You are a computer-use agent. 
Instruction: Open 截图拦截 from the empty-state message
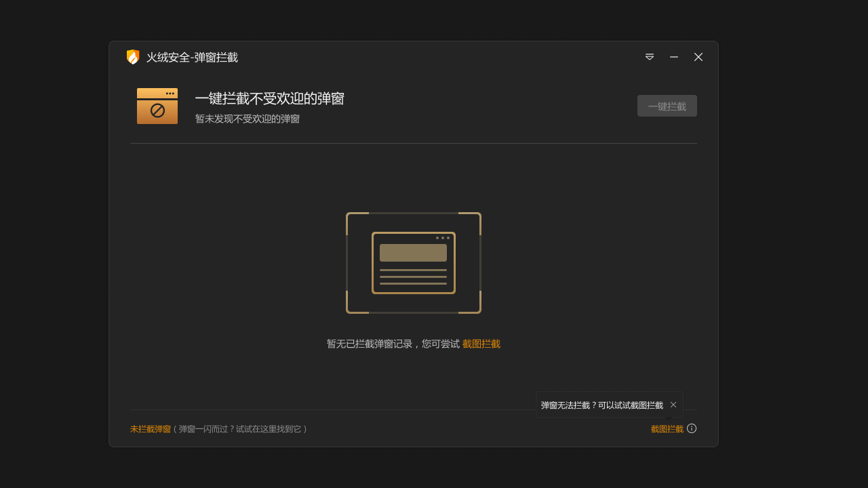481,344
